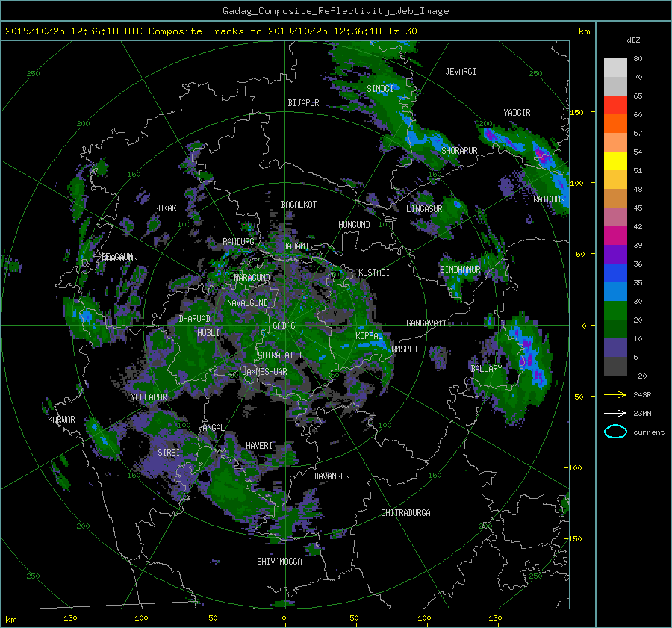The width and height of the screenshot is (672, 628).
Task: Pick the dark gray -20 dBZ legend swatch
Action: [x=615, y=367]
